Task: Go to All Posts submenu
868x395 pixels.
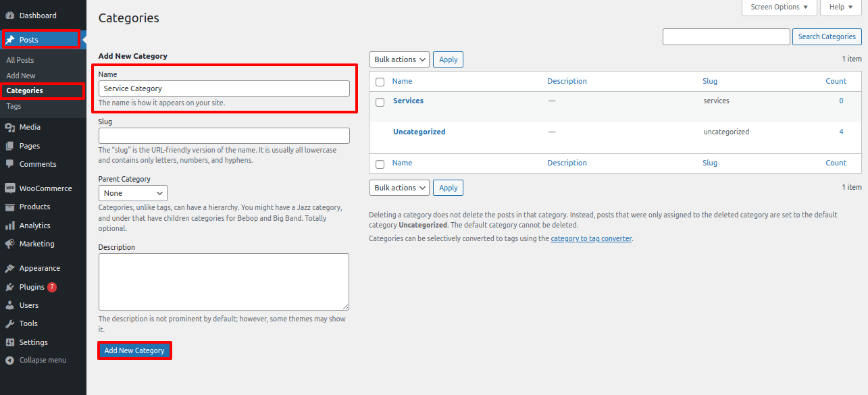Action: pos(20,60)
